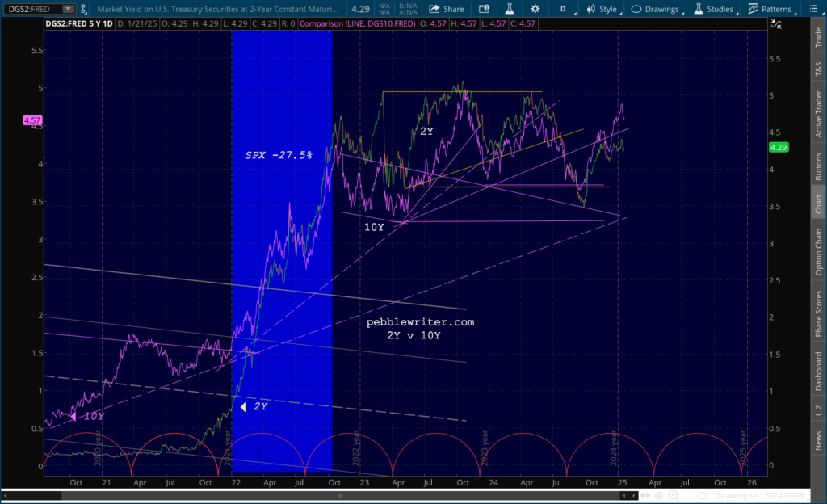Image resolution: width=827 pixels, height=504 pixels.
Task: Open the Studies menu
Action: (x=716, y=9)
